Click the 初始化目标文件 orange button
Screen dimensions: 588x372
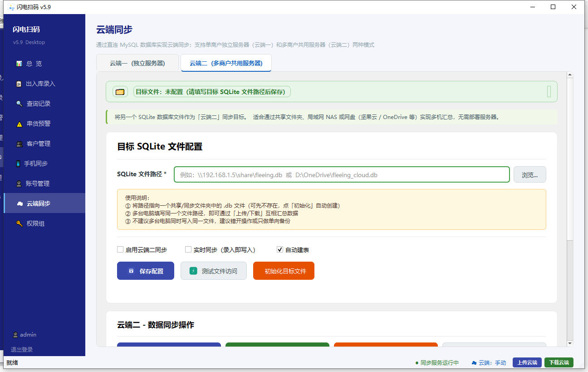284,271
